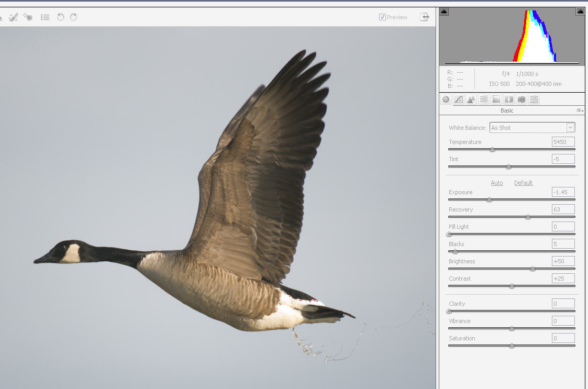Open Camera Raw preferences list icon
The height and width of the screenshot is (389, 588).
point(46,17)
